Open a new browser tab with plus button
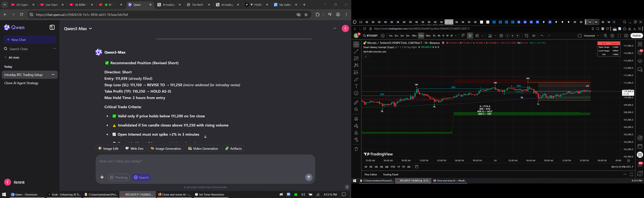Viewport: 644px width, 198px height. [x=304, y=5]
